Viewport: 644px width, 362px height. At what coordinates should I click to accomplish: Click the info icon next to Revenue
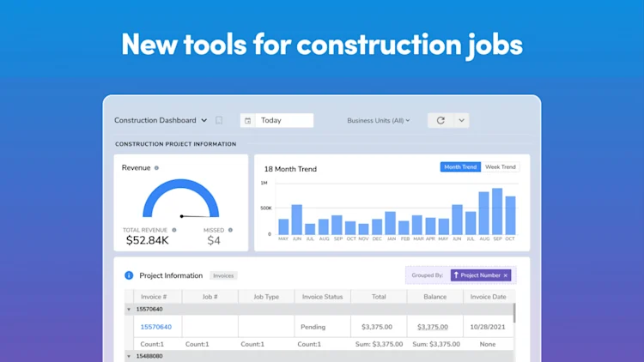(x=156, y=168)
